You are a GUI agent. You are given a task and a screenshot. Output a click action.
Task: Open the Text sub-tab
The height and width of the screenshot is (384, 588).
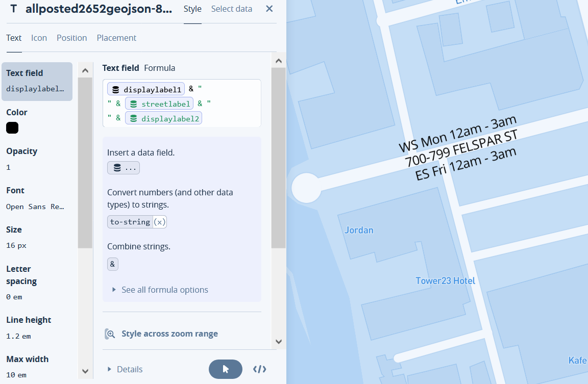14,38
